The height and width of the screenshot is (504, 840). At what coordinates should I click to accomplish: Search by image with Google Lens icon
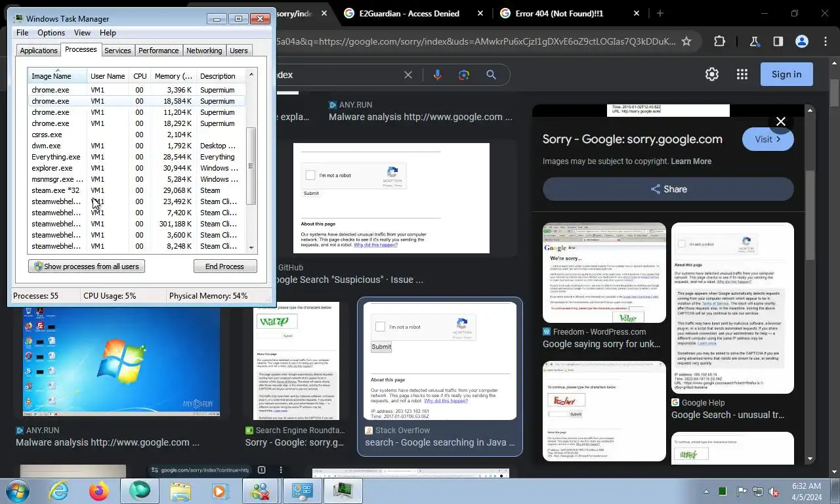464,75
